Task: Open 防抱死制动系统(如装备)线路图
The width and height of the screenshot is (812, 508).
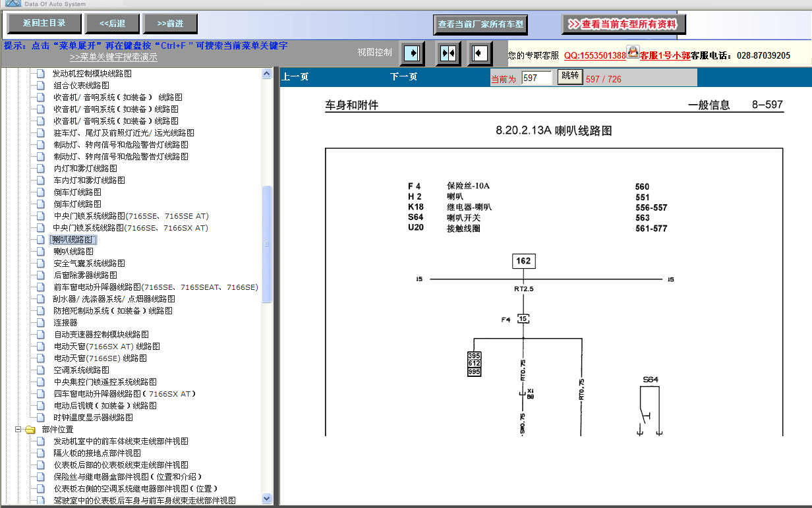Action: (113, 311)
